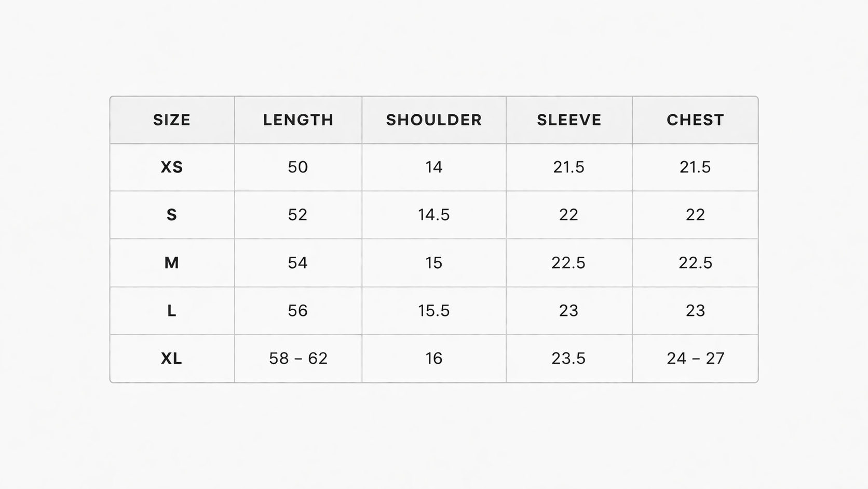Click the SIZE column header

tap(172, 120)
